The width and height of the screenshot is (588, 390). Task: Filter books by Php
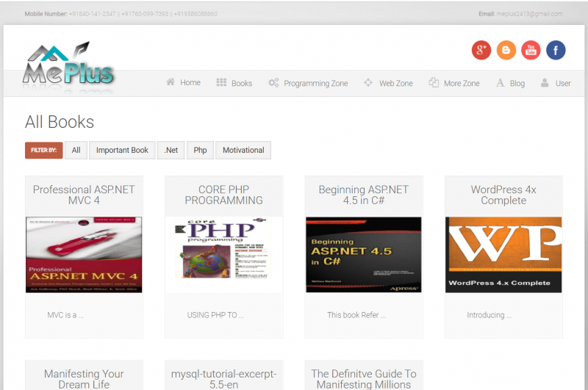pos(200,151)
